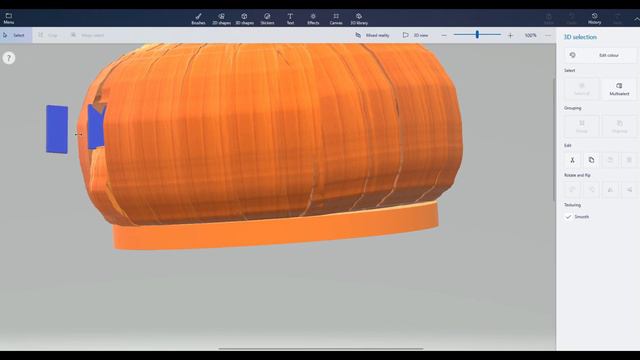This screenshot has width=640, height=360.
Task: Adjust the zoom slider handle
Action: click(477, 35)
